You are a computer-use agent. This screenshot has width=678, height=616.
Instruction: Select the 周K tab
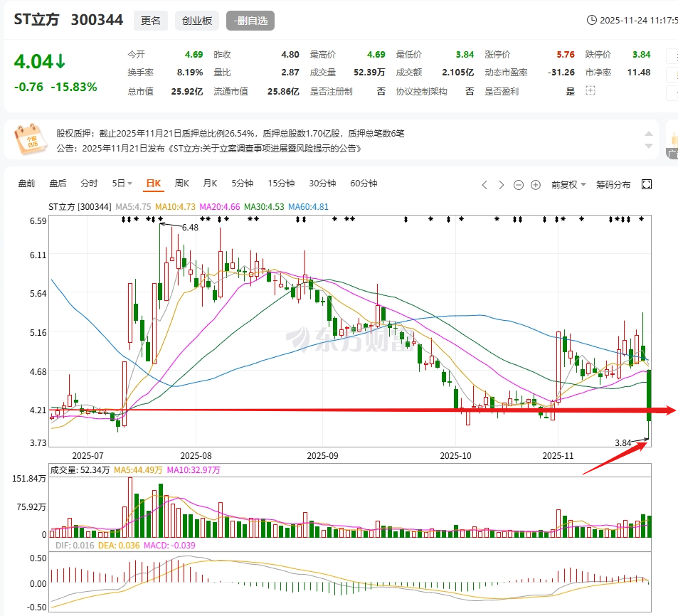click(x=181, y=184)
